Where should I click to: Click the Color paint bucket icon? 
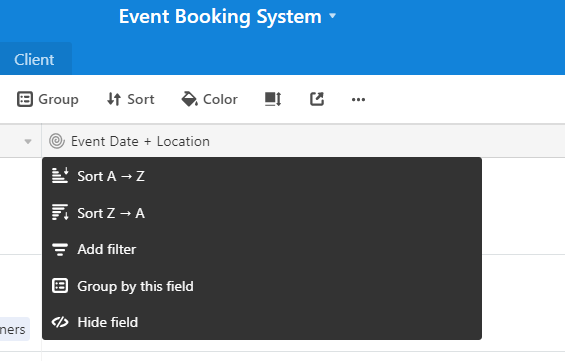click(190, 99)
